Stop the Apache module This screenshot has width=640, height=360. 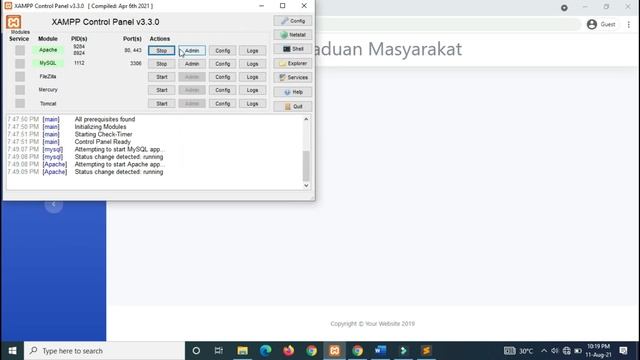[162, 51]
